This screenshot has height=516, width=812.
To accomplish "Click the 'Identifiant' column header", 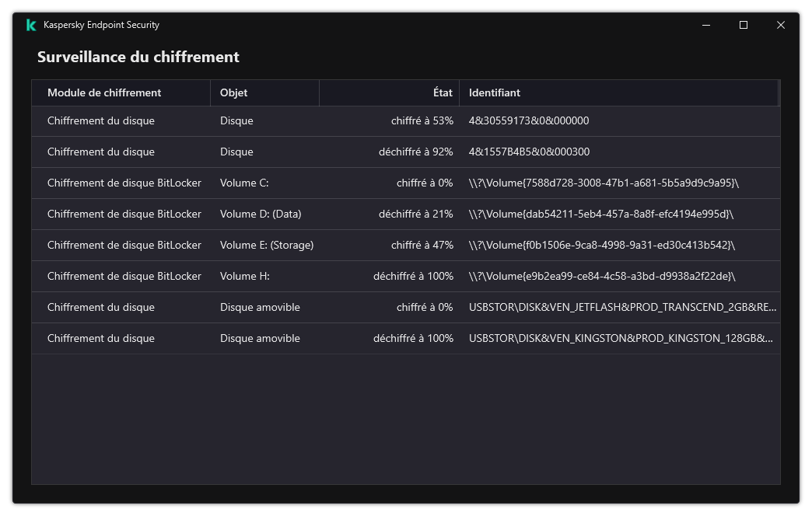I will point(491,92).
